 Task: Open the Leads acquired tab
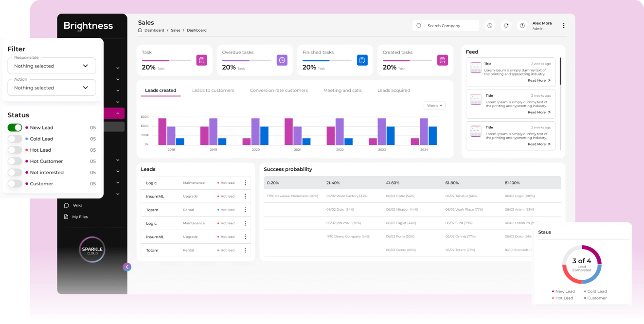(x=394, y=90)
